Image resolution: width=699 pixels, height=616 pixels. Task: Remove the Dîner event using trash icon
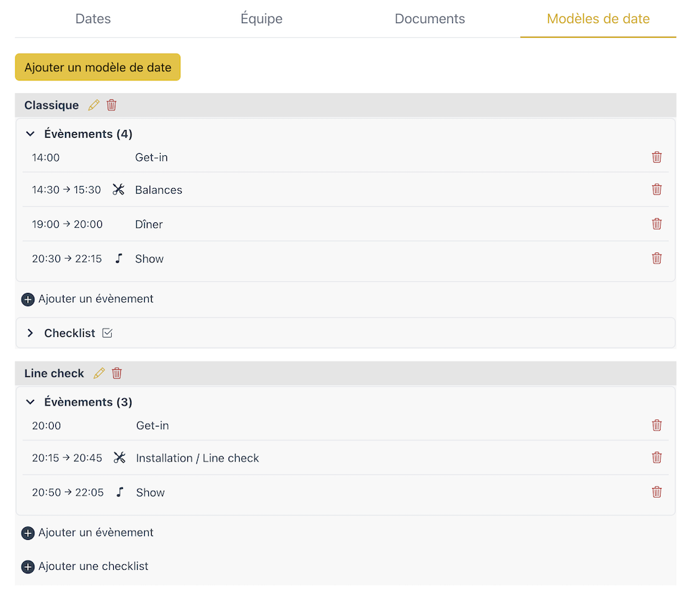pyautogui.click(x=656, y=224)
